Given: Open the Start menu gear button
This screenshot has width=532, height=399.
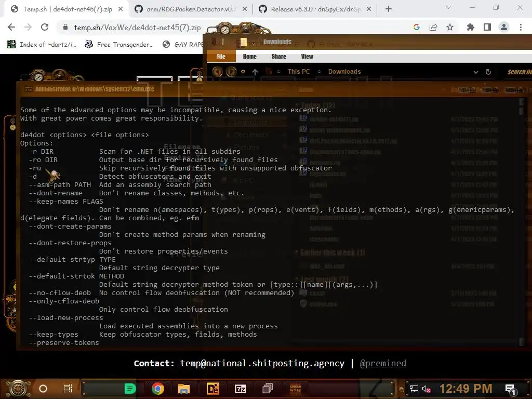Looking at the screenshot, I should (x=18, y=389).
